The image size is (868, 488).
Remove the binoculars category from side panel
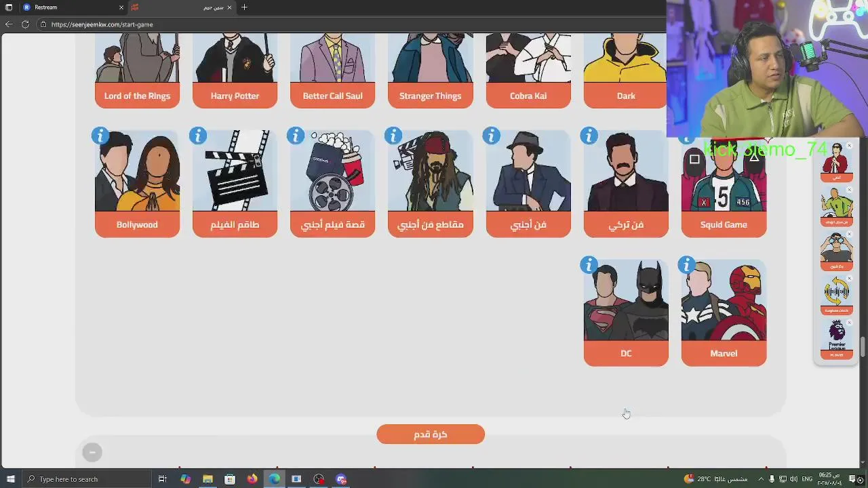click(x=849, y=235)
